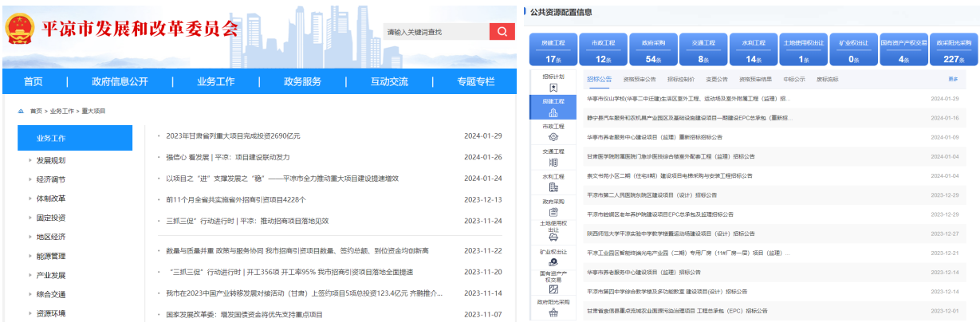
Task: Click 公共资源配置信息 section heading
Action: tap(561, 12)
